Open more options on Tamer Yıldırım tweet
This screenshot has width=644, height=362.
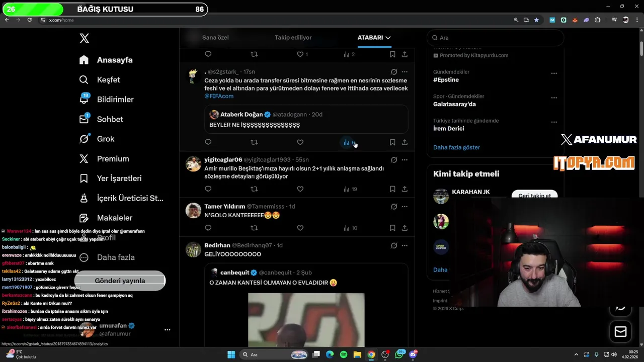(x=405, y=207)
